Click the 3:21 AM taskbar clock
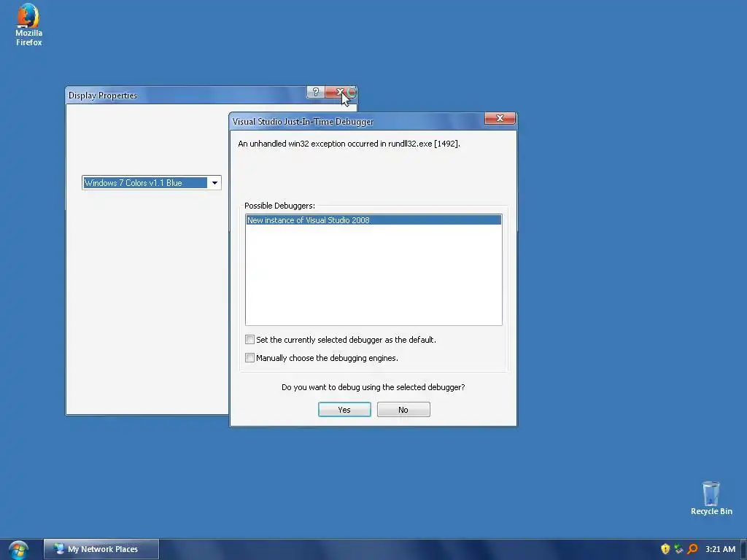 pyautogui.click(x=720, y=549)
